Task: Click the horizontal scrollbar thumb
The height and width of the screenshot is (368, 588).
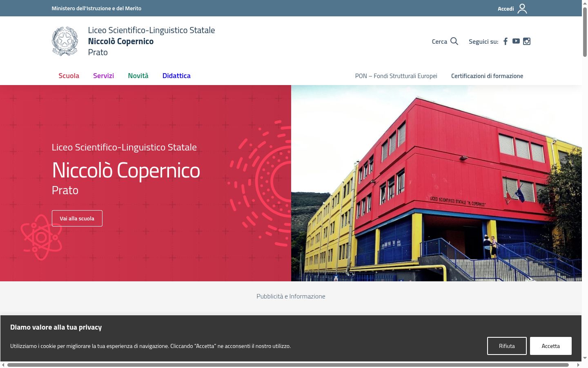Action: (288, 365)
